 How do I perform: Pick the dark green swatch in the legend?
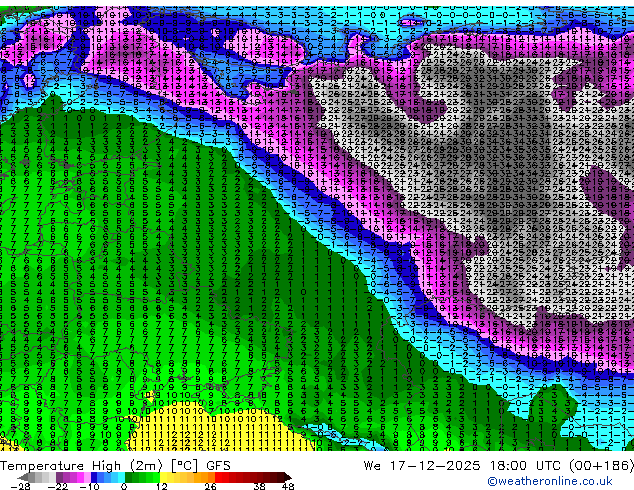tap(129, 477)
